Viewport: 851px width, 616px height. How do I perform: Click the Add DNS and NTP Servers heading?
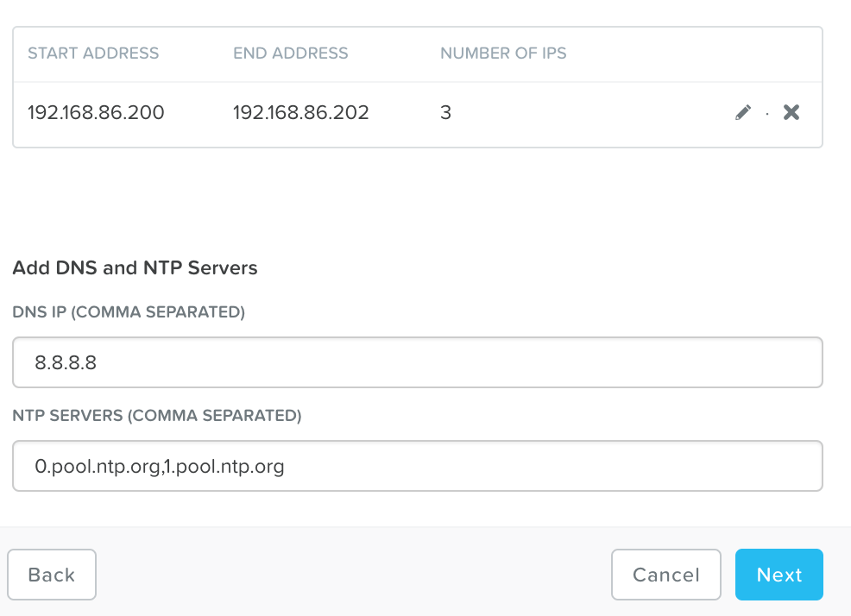136,267
